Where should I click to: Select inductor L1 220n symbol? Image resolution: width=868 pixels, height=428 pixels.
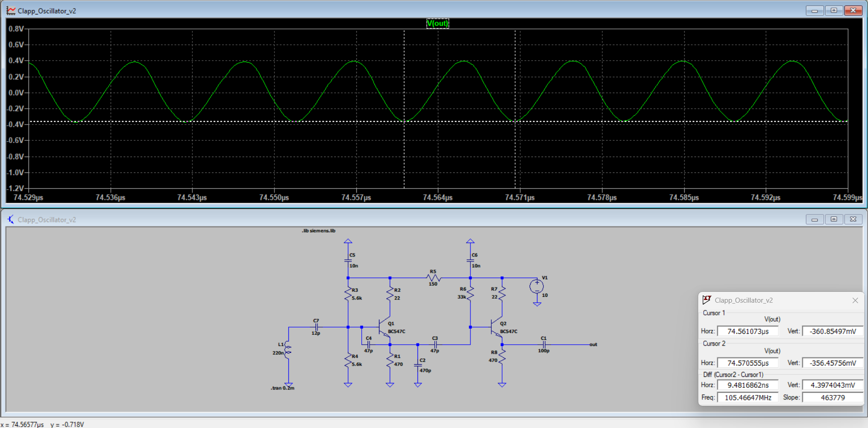pyautogui.click(x=288, y=349)
